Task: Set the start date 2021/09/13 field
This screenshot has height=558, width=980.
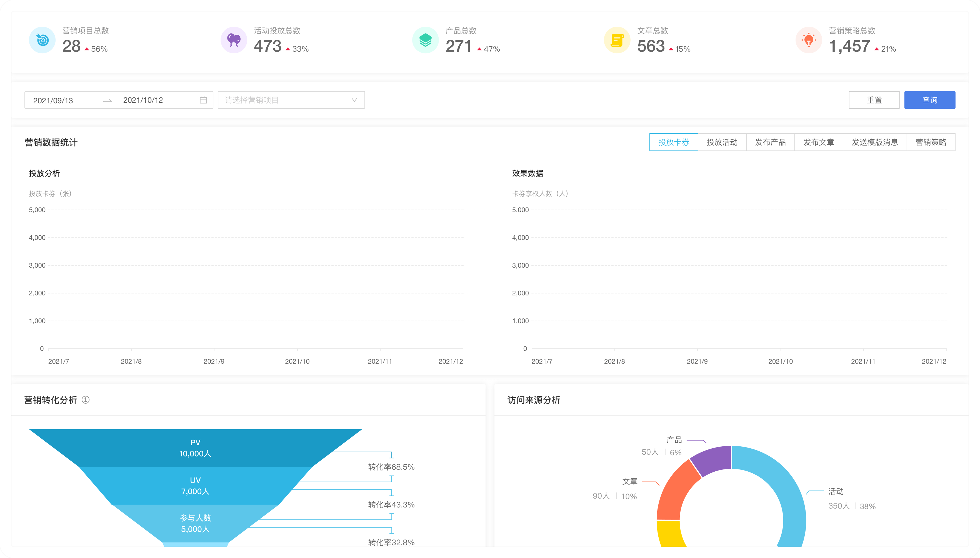Action: tap(53, 100)
